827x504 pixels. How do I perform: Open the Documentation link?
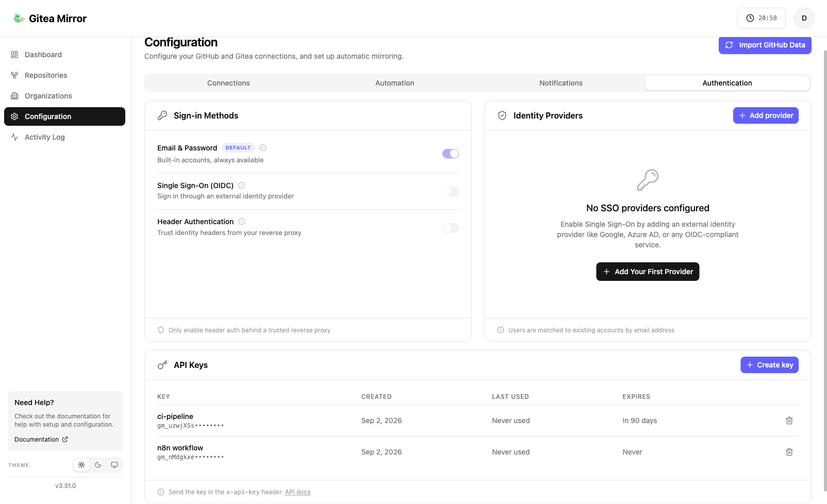point(41,440)
